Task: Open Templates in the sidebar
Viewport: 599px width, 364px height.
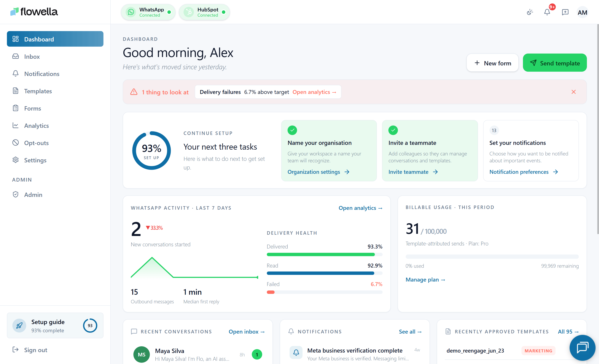Action: (55, 91)
